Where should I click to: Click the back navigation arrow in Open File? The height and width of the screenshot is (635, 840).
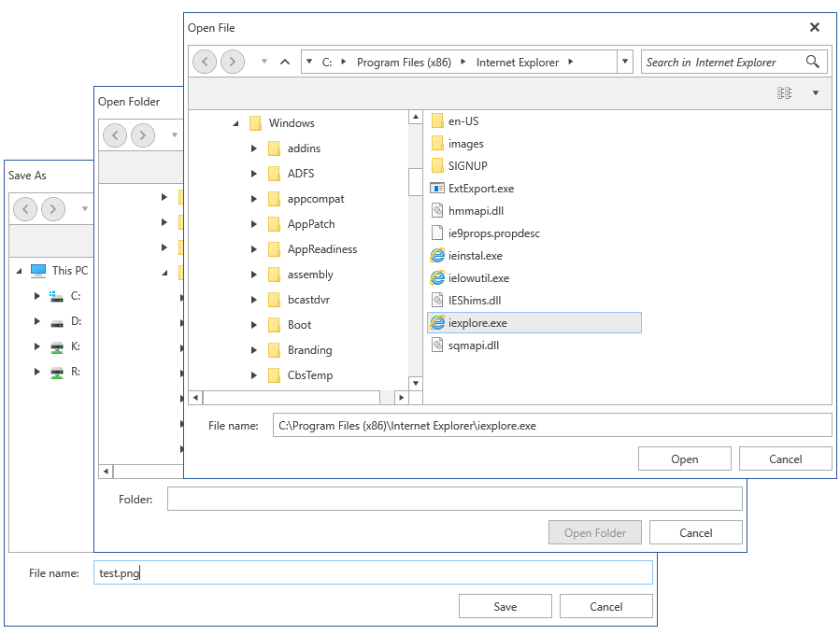point(204,61)
